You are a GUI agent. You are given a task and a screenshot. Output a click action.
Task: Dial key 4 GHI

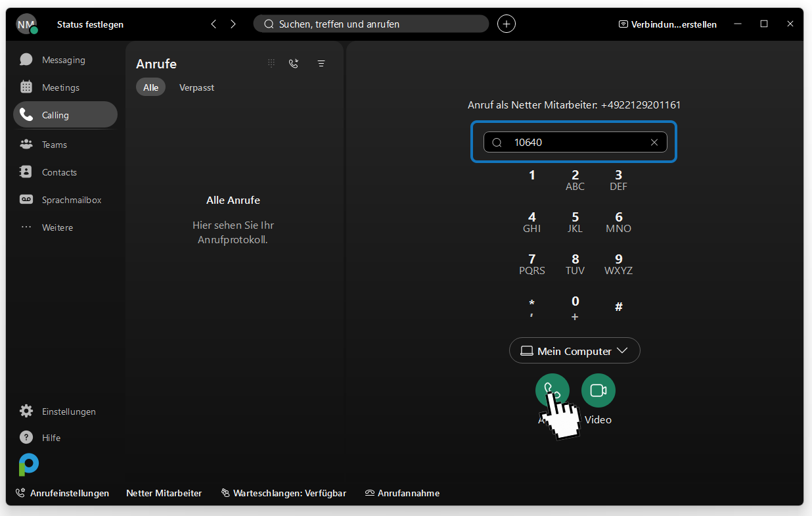point(532,222)
